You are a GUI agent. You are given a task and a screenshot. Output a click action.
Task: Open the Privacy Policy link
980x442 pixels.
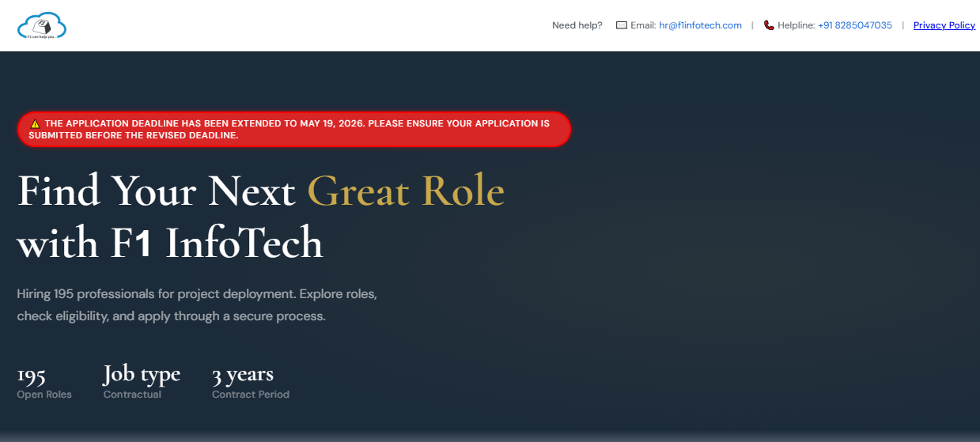(944, 25)
